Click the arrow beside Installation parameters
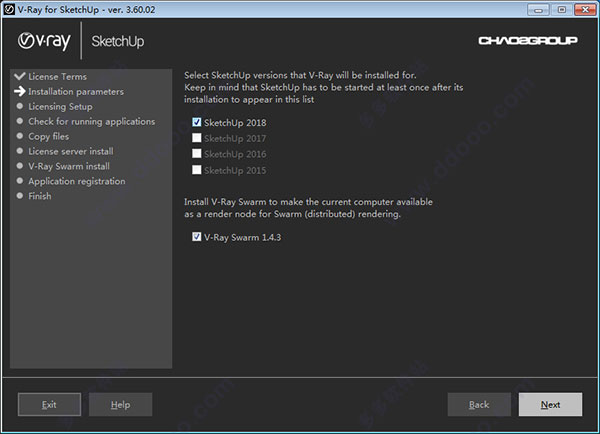The width and height of the screenshot is (600, 434). pos(20,91)
